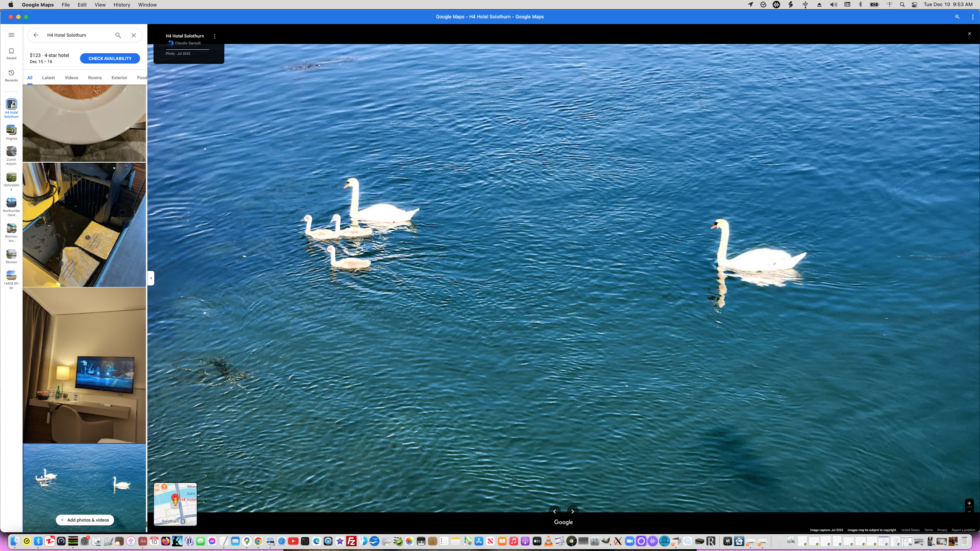Open three-dot options next to photo title

click(x=214, y=36)
